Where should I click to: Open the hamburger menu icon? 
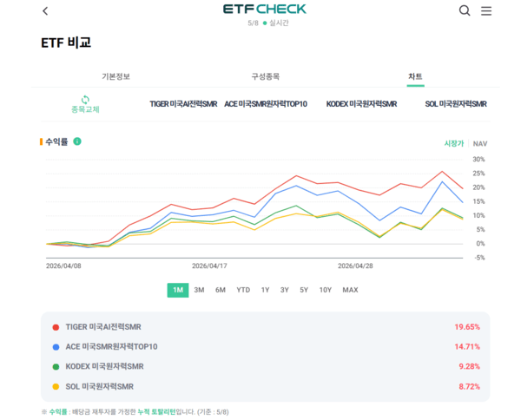tap(486, 11)
